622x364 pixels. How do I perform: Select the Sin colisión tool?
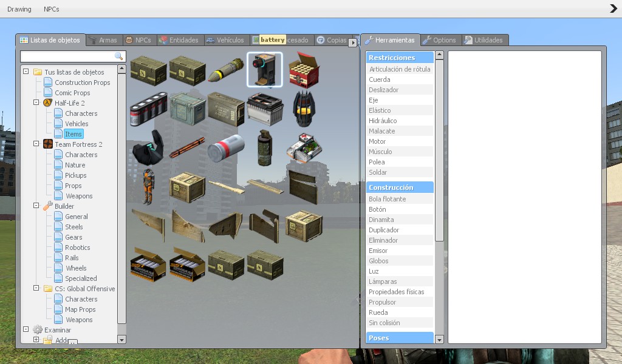click(x=400, y=322)
